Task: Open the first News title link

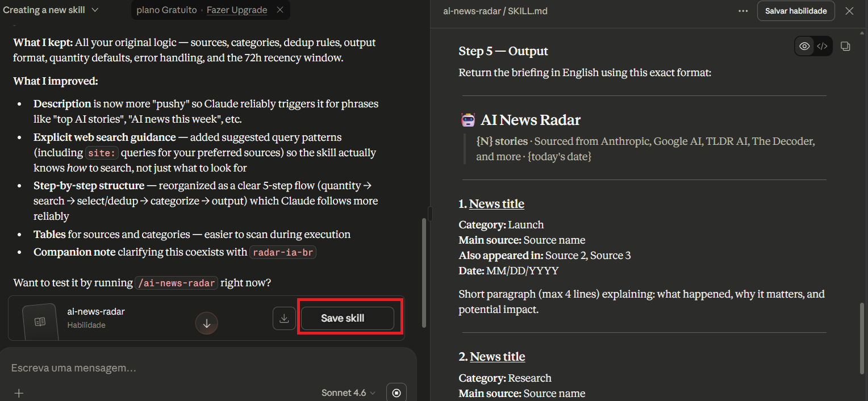Action: [496, 204]
